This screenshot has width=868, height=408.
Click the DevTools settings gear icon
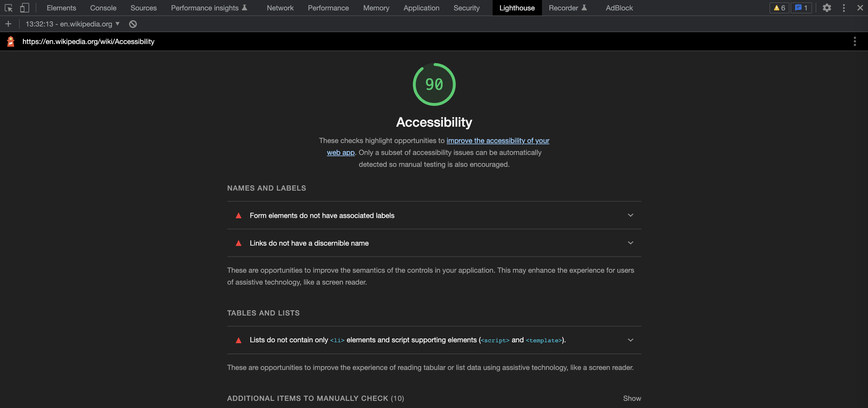826,8
